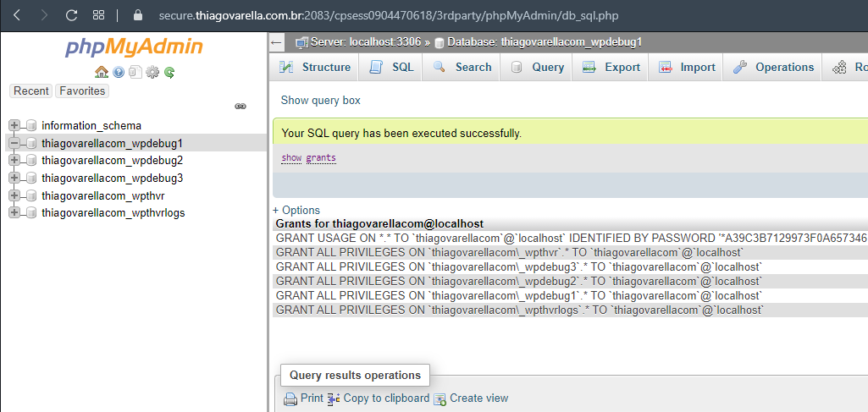This screenshot has width=868, height=412.
Task: Click the browser forward arrow
Action: point(44,15)
